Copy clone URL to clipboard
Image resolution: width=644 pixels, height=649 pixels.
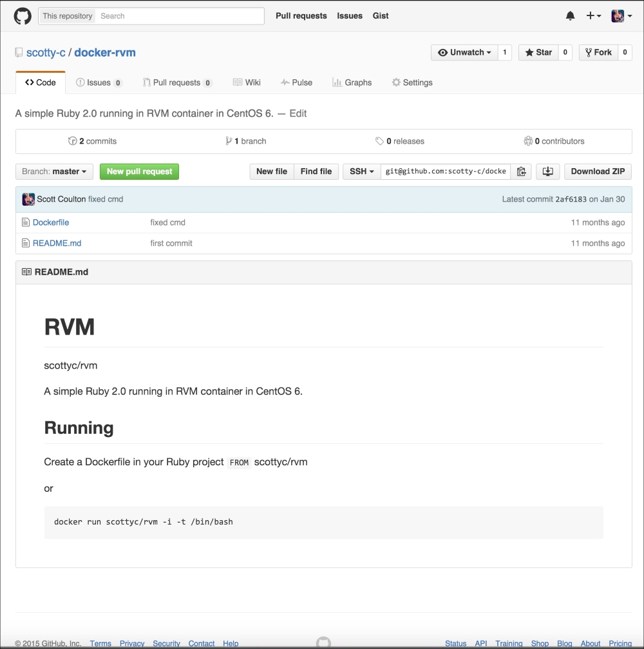(522, 171)
